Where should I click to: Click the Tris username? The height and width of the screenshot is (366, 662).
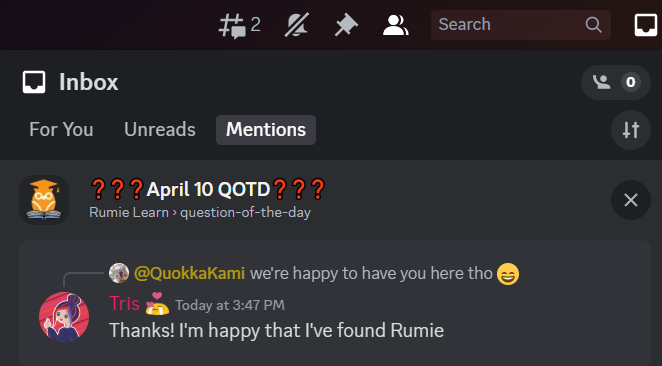[x=124, y=304]
